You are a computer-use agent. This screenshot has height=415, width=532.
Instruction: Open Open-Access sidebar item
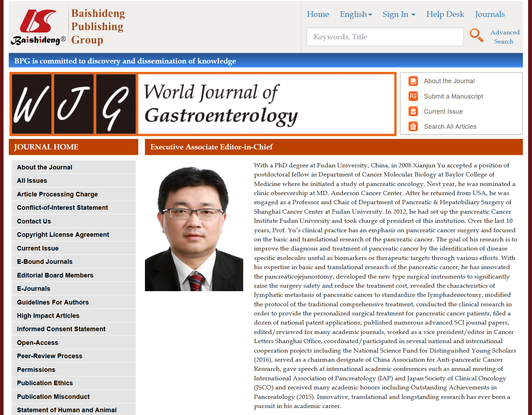coord(74,343)
